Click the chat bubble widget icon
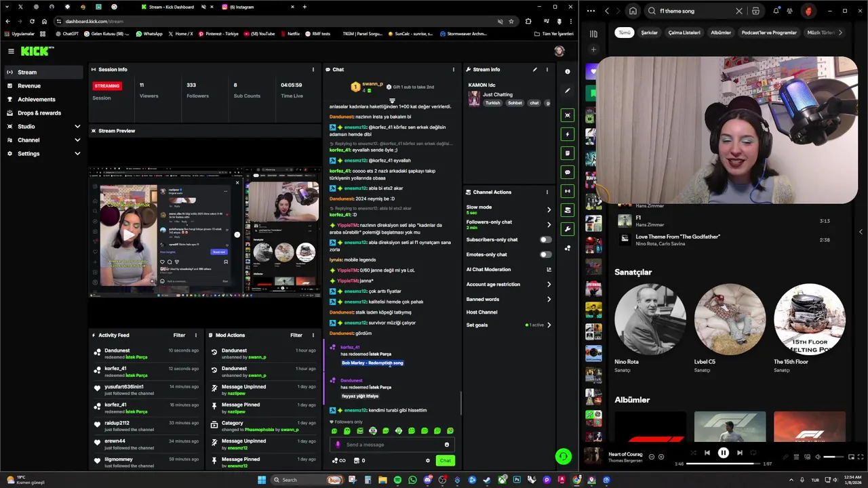The height and width of the screenshot is (488, 868). pyautogui.click(x=568, y=172)
